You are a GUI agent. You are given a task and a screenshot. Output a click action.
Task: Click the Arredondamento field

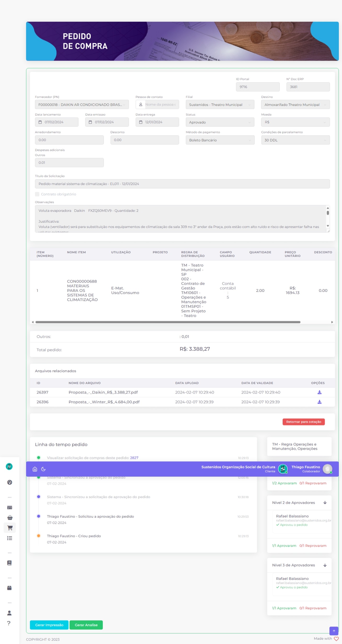pos(69,140)
